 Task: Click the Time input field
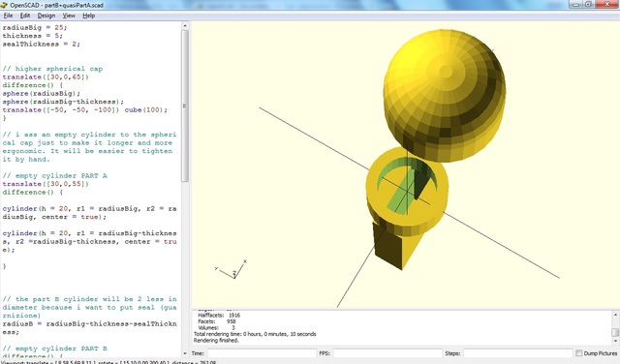262,353
